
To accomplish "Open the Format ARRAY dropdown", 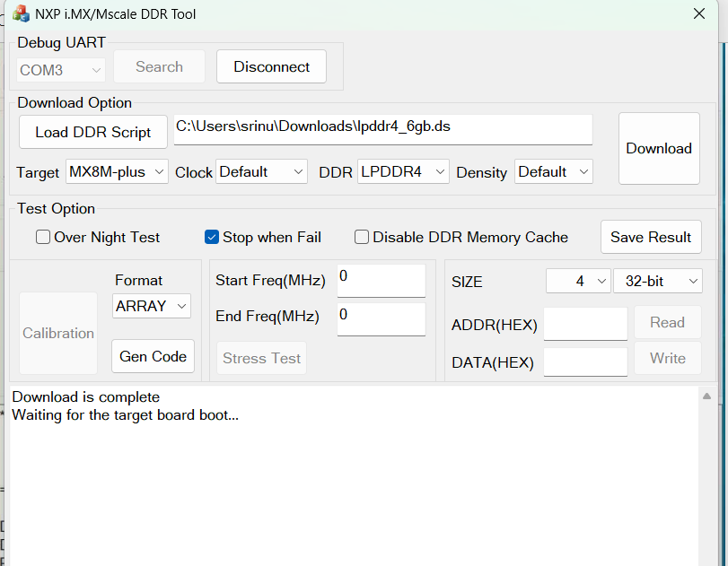I will click(152, 307).
